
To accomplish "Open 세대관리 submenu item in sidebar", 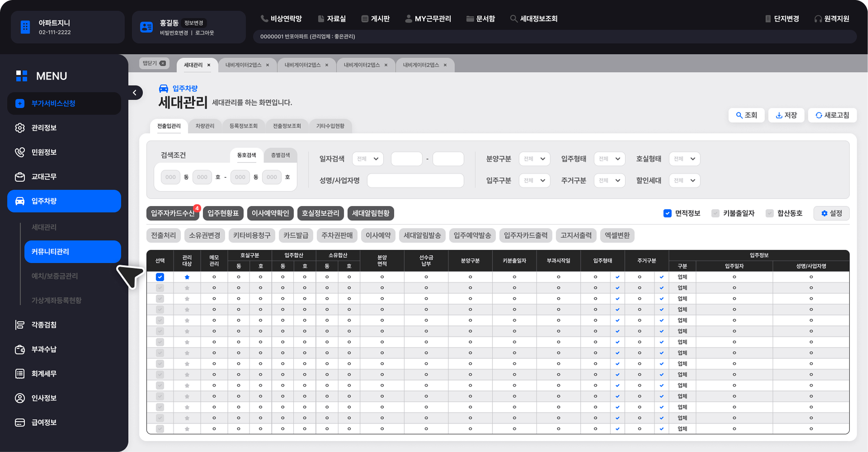I will (x=44, y=227).
